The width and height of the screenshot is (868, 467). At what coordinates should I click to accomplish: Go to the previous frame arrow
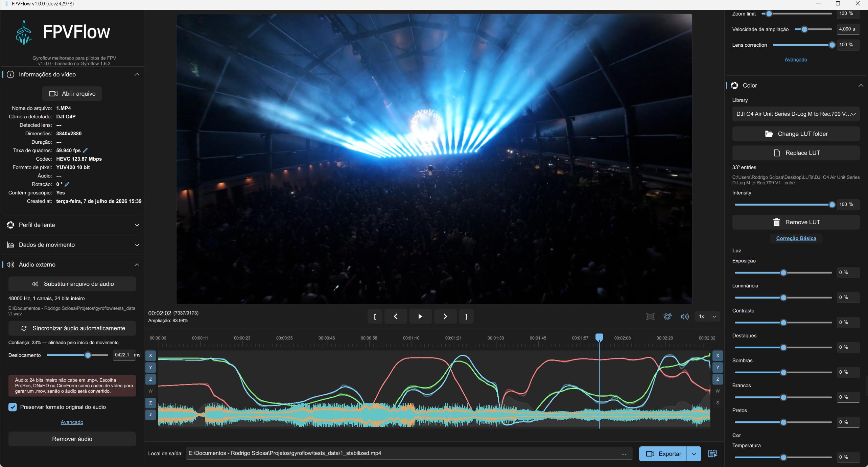pyautogui.click(x=396, y=317)
